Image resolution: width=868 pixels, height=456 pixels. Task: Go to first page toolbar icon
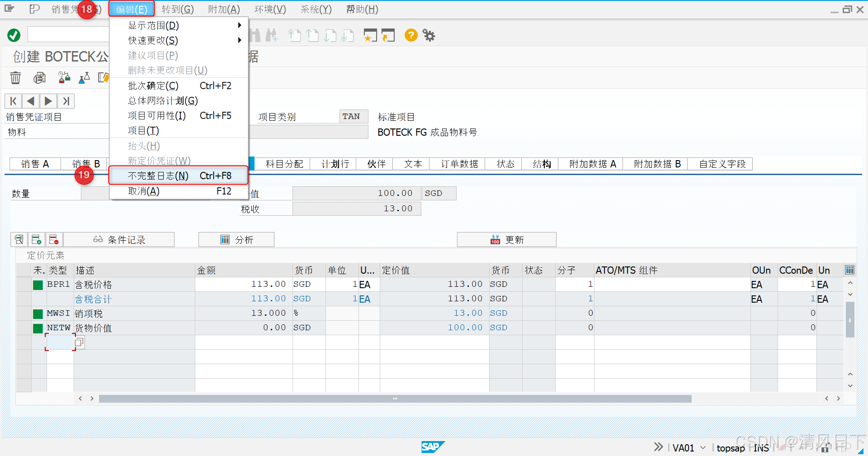click(x=295, y=35)
